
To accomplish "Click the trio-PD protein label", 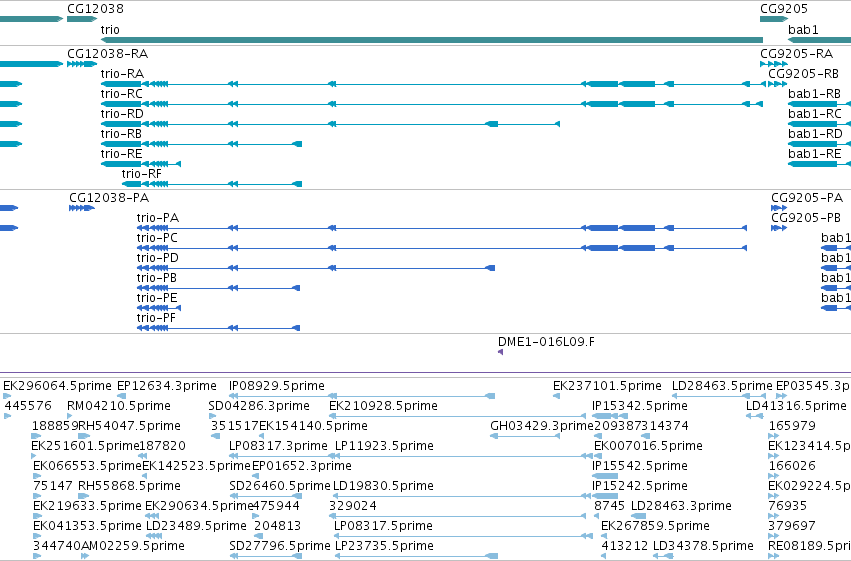I will click(x=158, y=258).
